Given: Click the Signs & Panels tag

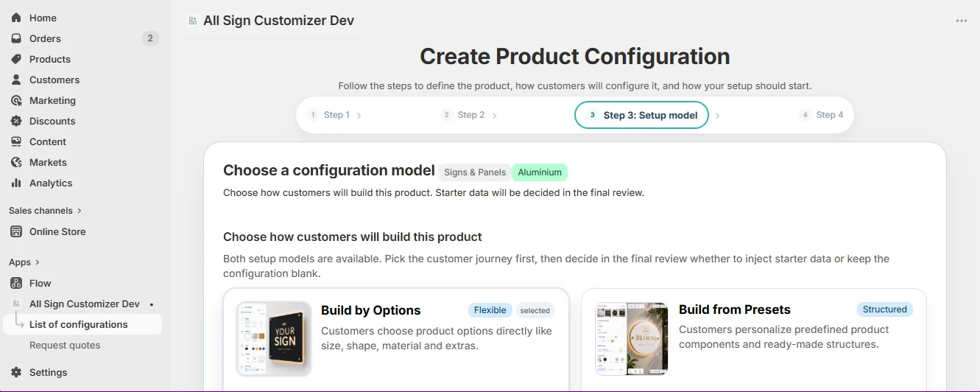Looking at the screenshot, I should pos(475,172).
